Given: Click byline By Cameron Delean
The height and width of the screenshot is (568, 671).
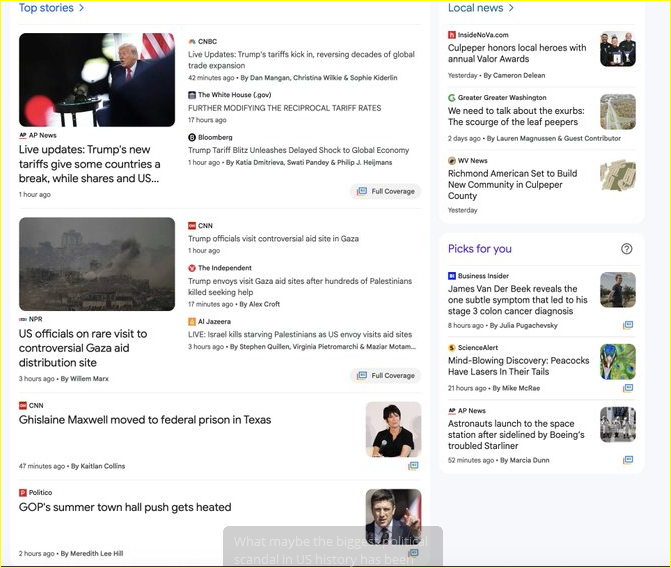Looking at the screenshot, I should pyautogui.click(x=514, y=75).
